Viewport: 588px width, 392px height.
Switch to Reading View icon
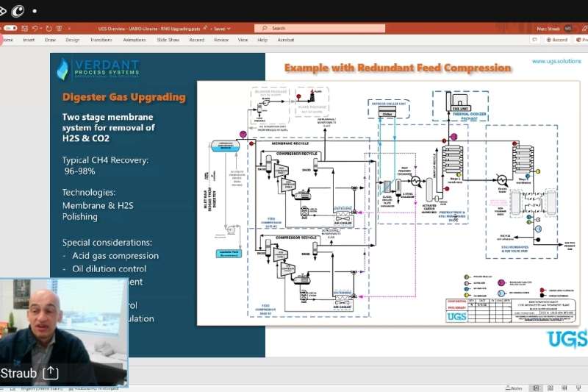(x=564, y=388)
